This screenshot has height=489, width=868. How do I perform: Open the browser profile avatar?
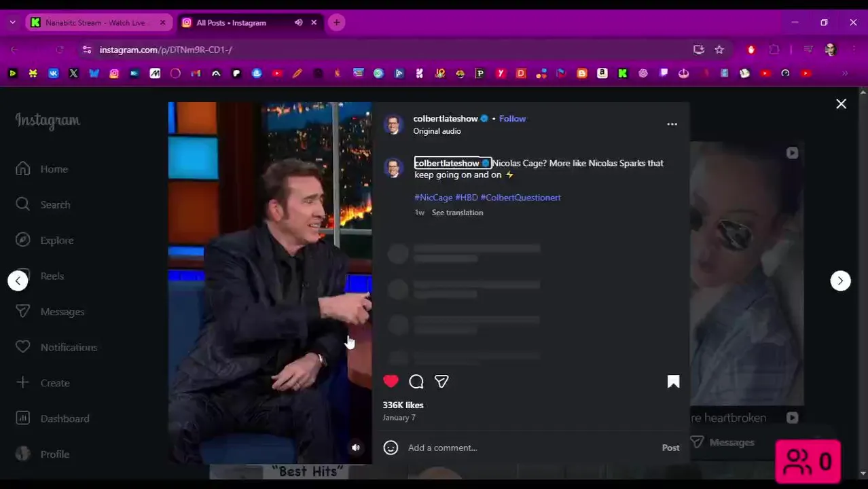[831, 50]
